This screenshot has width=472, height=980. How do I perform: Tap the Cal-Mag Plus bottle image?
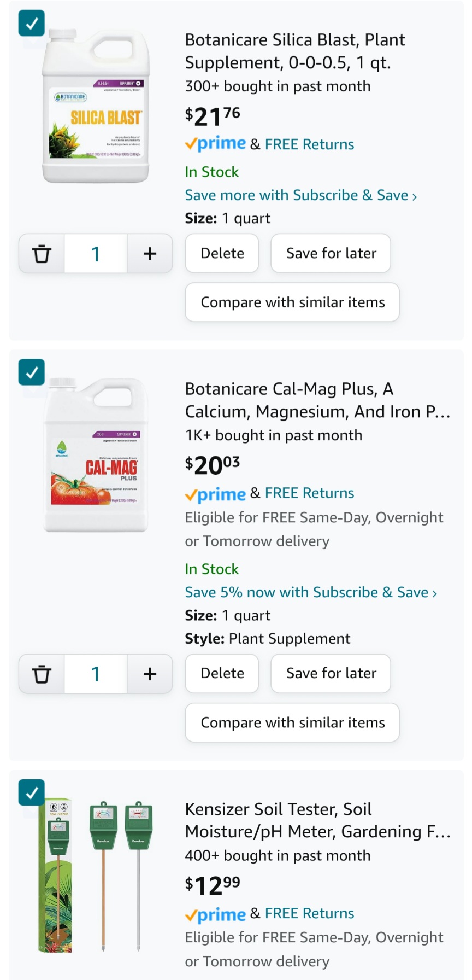click(96, 455)
